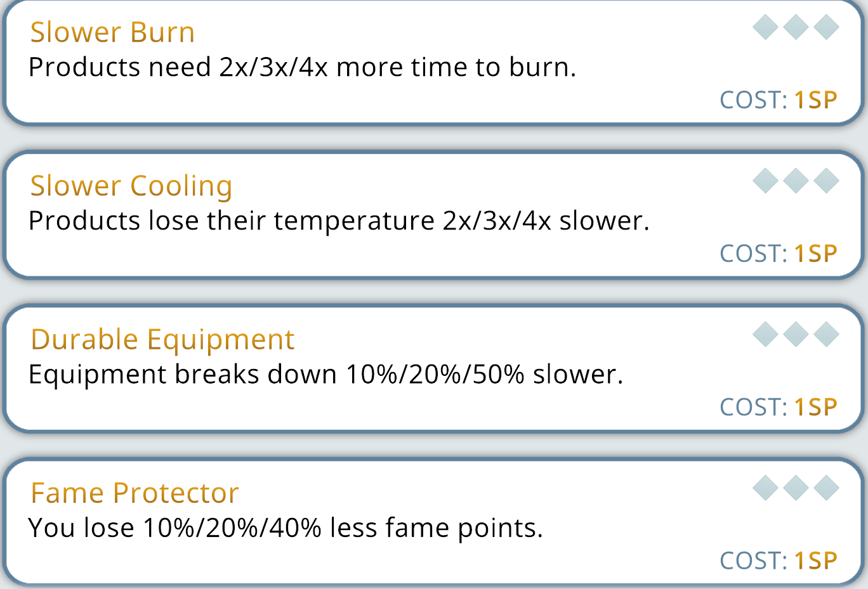Click the middle diamond of Slower Burn
The height and width of the screenshot is (589, 868).
[x=796, y=27]
